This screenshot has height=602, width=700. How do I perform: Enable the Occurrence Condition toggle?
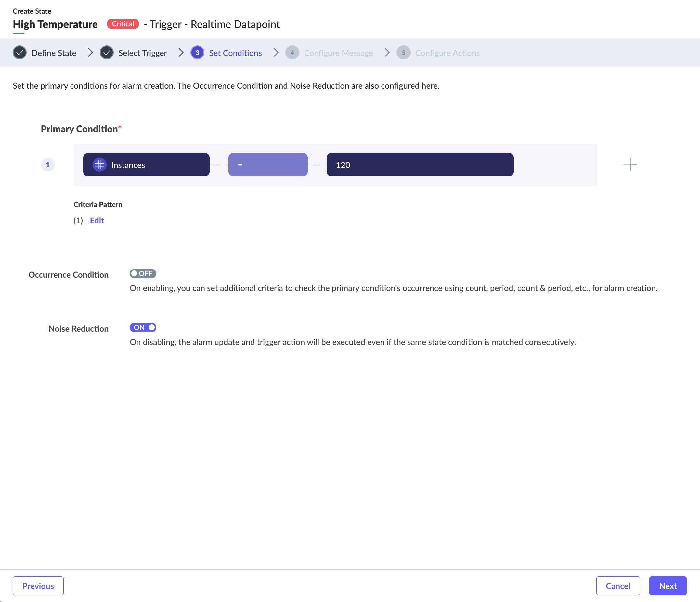click(143, 273)
